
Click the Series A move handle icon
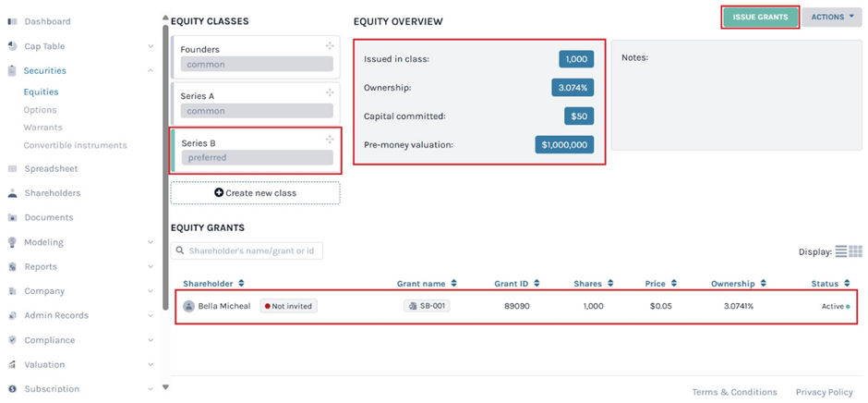click(330, 92)
